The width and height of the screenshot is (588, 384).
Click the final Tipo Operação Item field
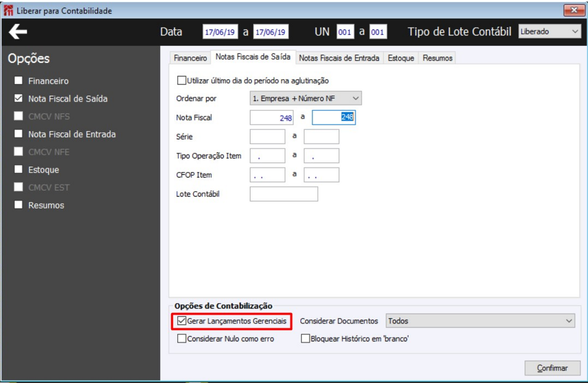321,156
